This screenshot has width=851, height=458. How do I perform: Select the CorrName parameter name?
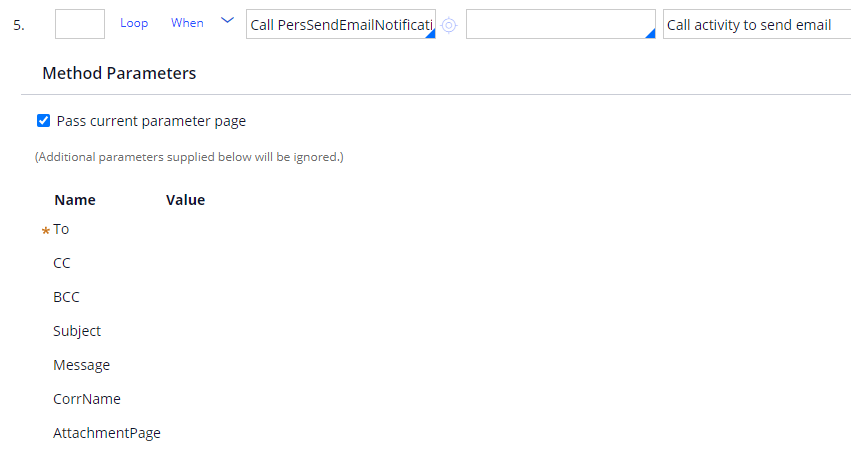(x=87, y=399)
